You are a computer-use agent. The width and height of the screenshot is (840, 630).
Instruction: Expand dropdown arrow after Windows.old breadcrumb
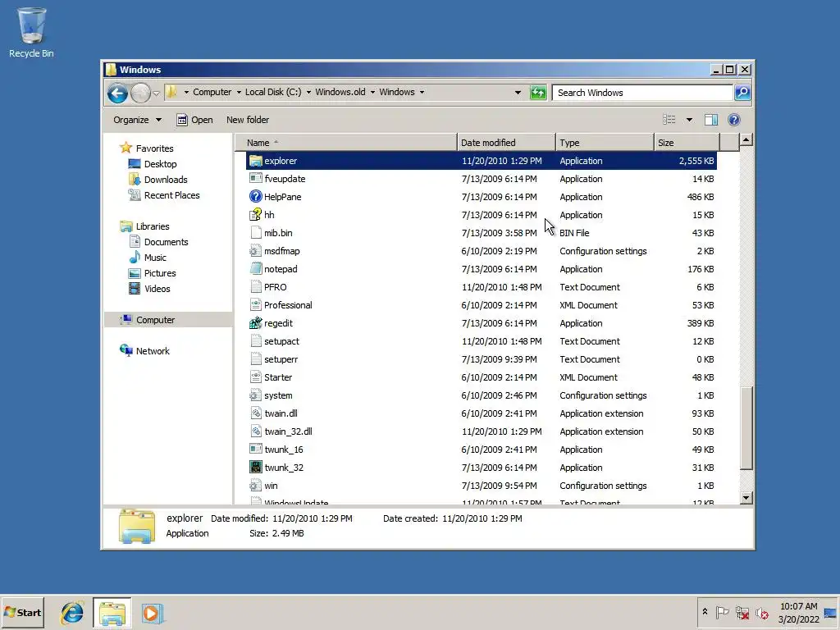pos(372,92)
